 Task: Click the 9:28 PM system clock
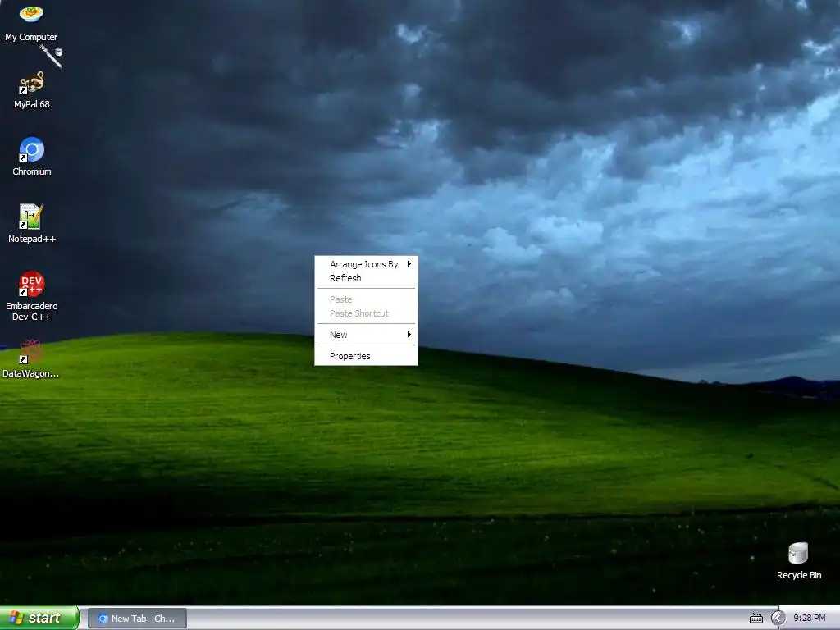click(x=809, y=619)
